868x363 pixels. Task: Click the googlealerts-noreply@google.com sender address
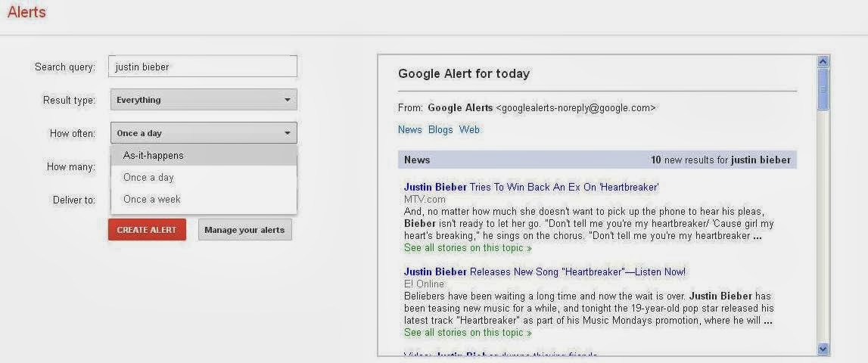(576, 108)
